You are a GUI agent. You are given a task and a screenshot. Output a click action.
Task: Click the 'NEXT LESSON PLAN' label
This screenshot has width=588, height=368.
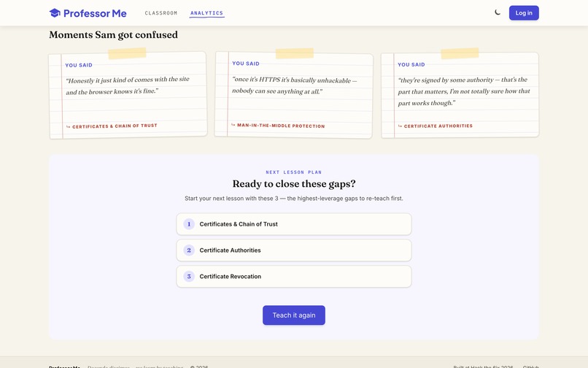tap(293, 172)
